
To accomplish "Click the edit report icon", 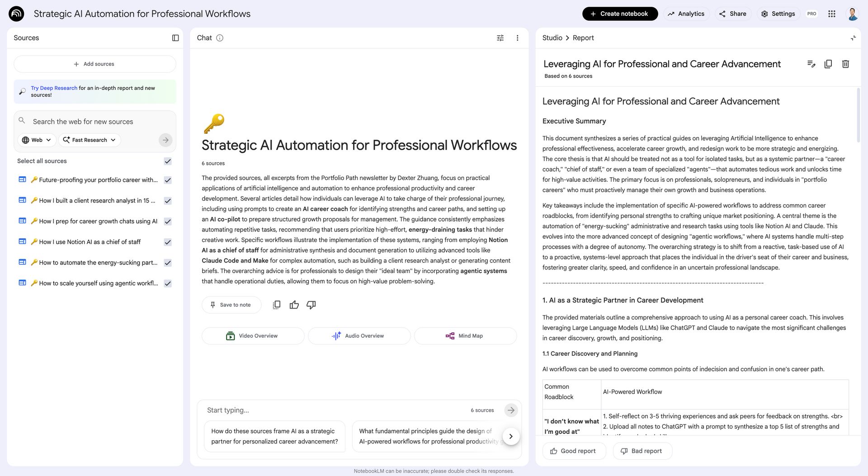I will (x=811, y=64).
